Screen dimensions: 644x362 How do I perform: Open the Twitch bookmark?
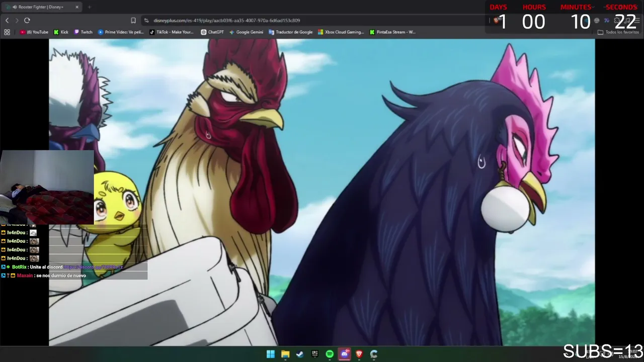pyautogui.click(x=84, y=32)
